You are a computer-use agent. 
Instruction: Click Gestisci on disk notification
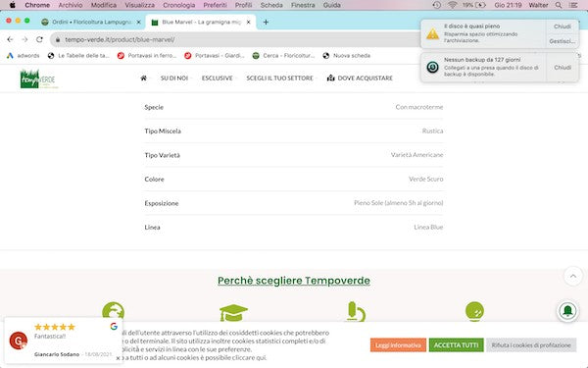[563, 41]
